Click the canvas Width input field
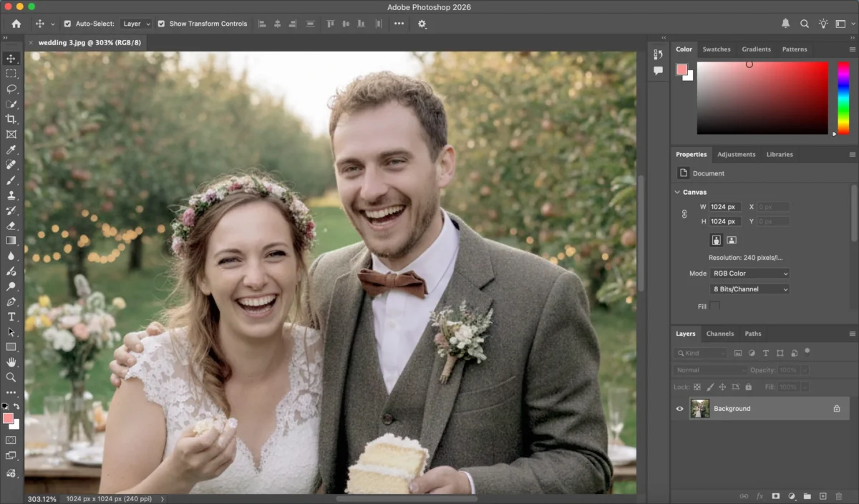The height and width of the screenshot is (504, 859). coord(724,207)
